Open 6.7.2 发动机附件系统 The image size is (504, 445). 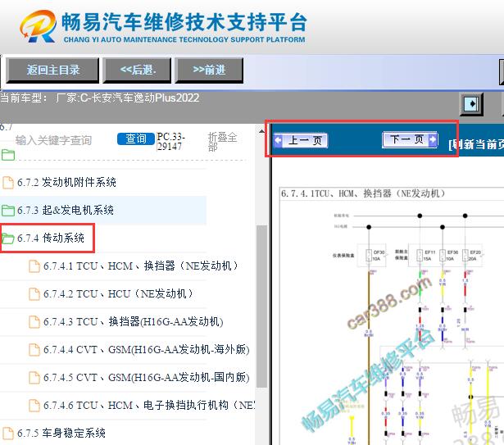66,182
